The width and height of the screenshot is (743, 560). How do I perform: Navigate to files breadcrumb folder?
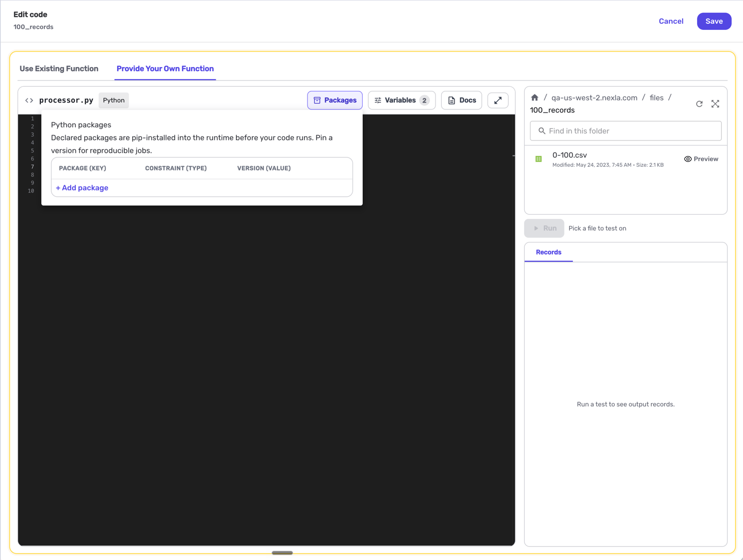656,98
